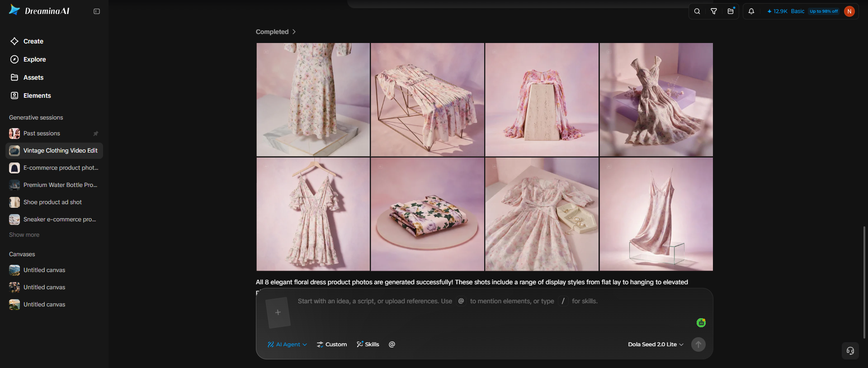868x368 pixels.
Task: Open the Custom settings option
Action: (332, 344)
